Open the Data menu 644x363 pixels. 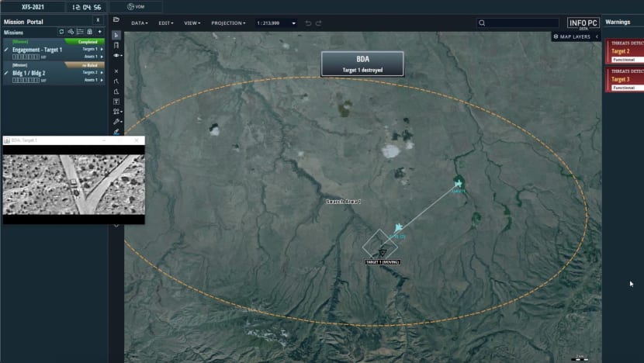(140, 23)
